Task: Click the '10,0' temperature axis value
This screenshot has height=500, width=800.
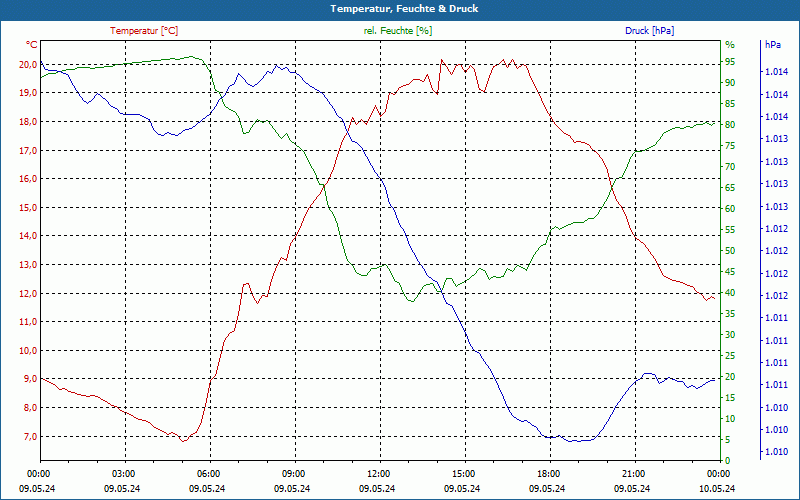Action: pyautogui.click(x=28, y=351)
